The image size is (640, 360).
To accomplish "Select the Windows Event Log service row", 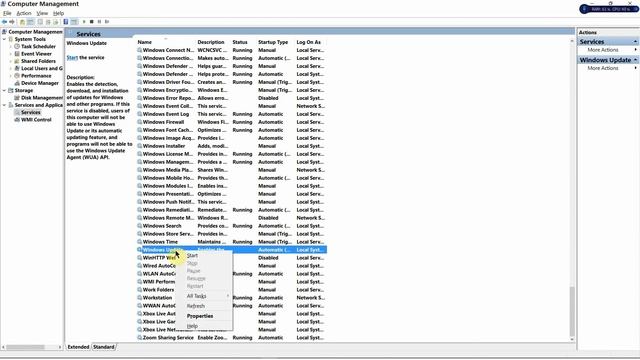I will coord(231,114).
